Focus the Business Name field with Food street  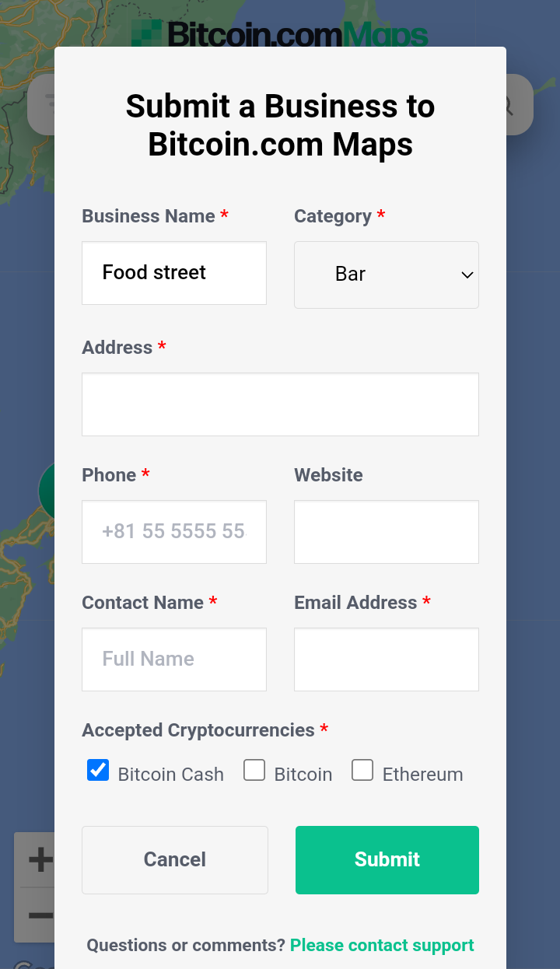tap(174, 273)
